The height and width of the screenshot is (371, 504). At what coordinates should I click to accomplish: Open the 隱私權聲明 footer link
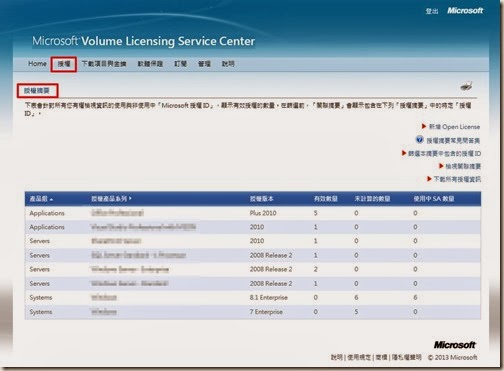coord(407,357)
